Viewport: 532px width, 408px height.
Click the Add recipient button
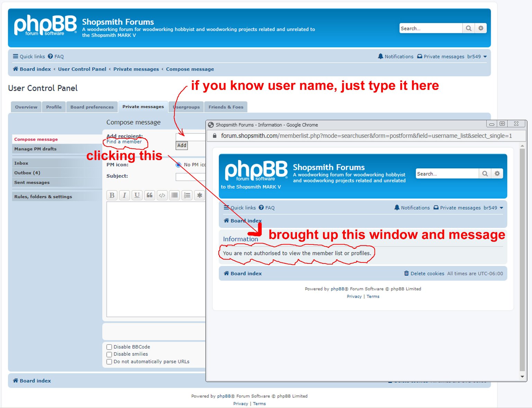(x=182, y=146)
